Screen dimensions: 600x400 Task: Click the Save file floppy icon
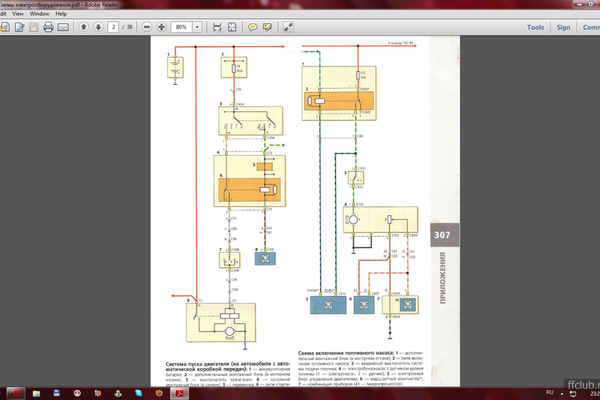click(34, 27)
